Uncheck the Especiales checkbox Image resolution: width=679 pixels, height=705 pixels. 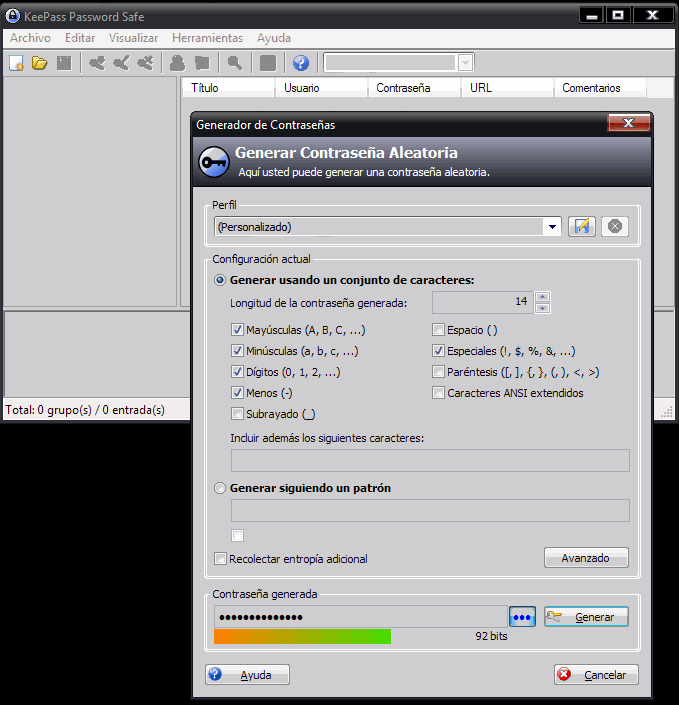(438, 351)
